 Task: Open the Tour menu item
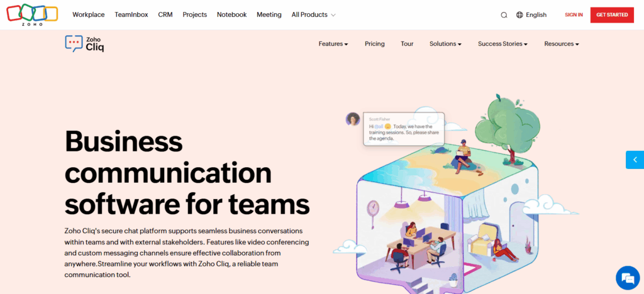tap(407, 44)
